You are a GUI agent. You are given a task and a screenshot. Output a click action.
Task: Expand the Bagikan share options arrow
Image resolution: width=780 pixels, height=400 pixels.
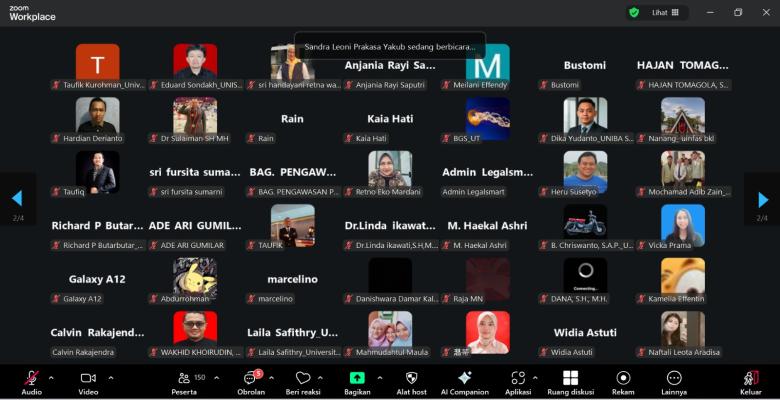point(379,378)
